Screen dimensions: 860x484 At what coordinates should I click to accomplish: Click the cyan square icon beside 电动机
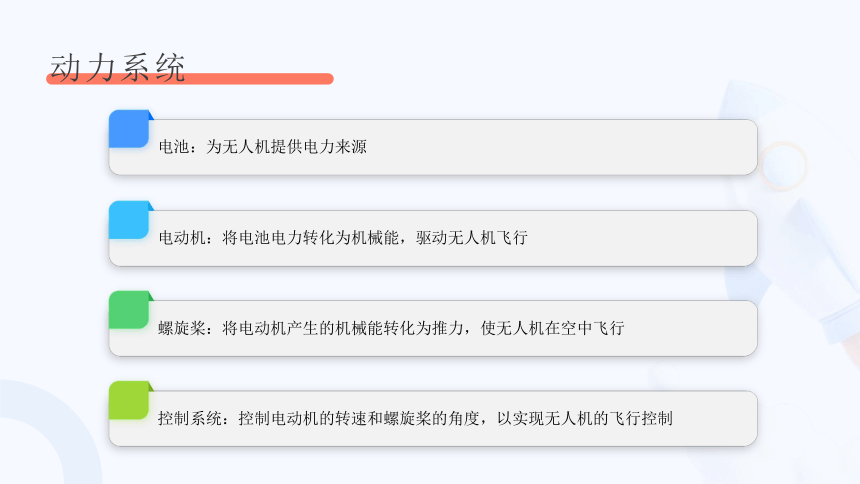point(129,220)
